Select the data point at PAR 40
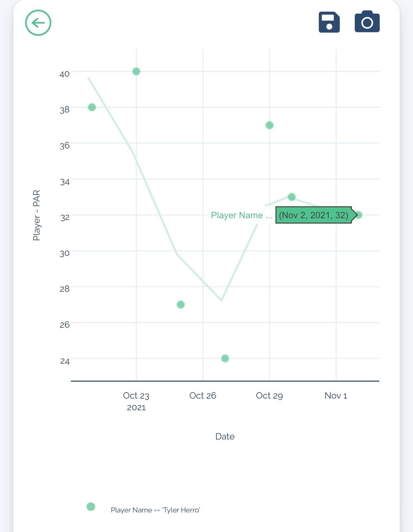 pyautogui.click(x=136, y=72)
